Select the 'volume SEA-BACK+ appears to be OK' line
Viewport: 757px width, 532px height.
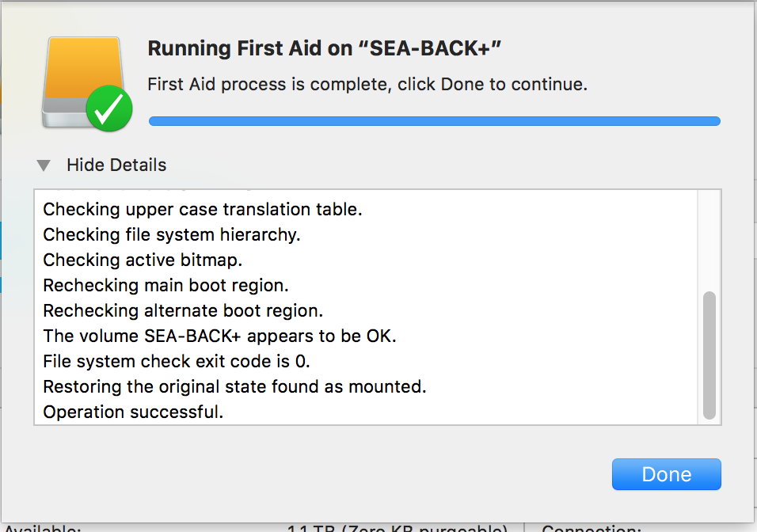pyautogui.click(x=219, y=336)
